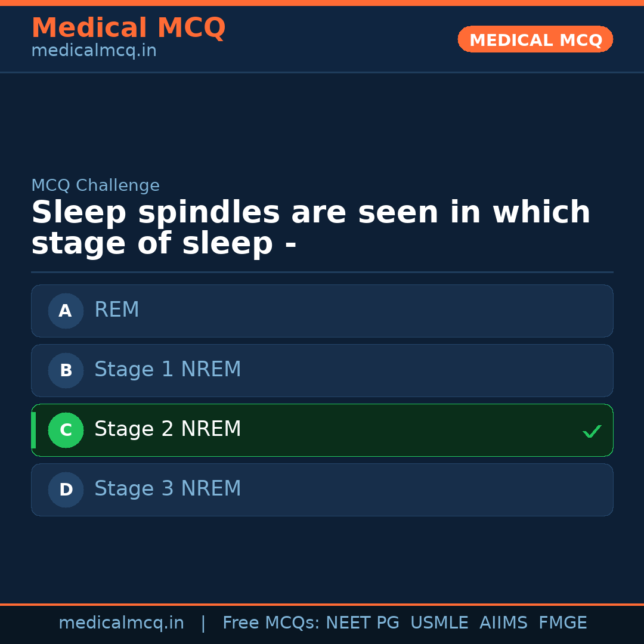Select the Stage 2 NREM answer
This screenshot has width=644, height=644.
(322, 430)
